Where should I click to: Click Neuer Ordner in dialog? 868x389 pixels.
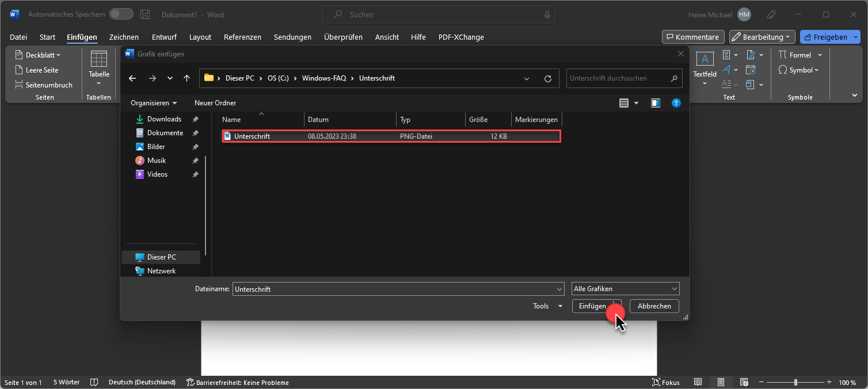click(x=215, y=103)
